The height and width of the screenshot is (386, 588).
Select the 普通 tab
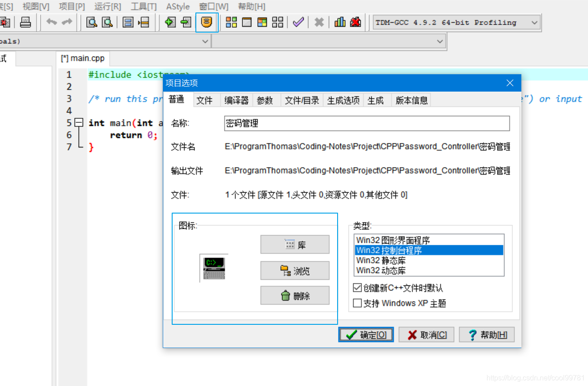(177, 100)
